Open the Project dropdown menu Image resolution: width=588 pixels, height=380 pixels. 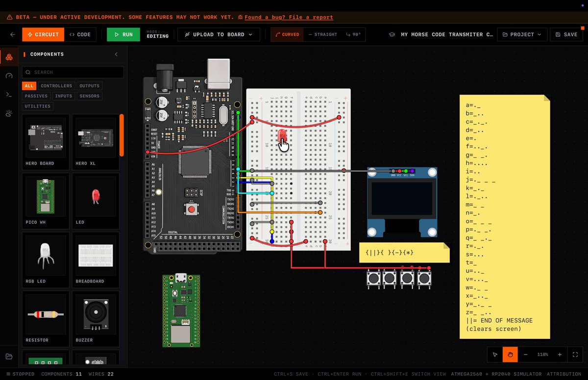(x=522, y=35)
